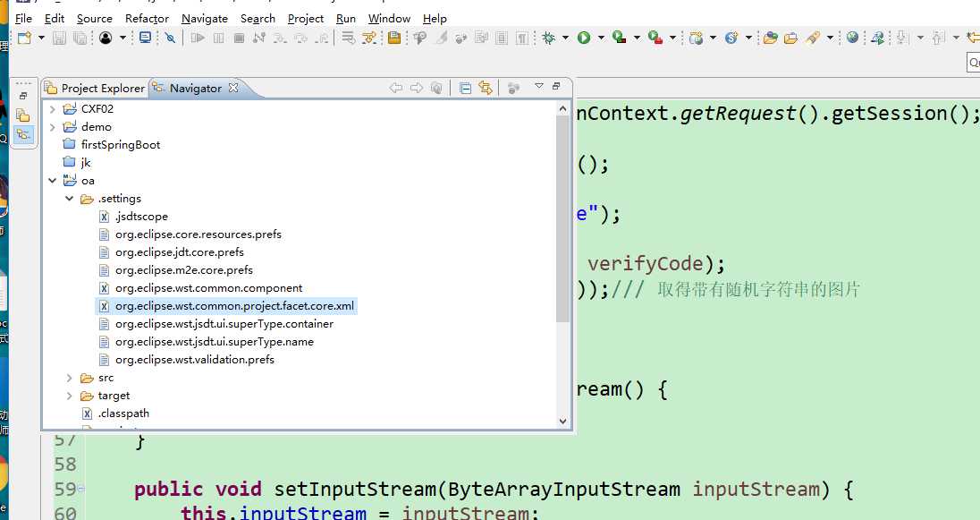Click the orange Open Task clipboard icon
Viewport: 980px width, 520px height.
click(x=394, y=38)
